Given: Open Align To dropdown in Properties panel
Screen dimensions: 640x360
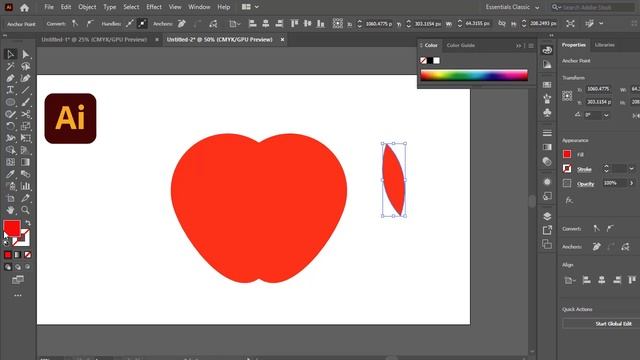Looking at the screenshot, I should [x=569, y=280].
